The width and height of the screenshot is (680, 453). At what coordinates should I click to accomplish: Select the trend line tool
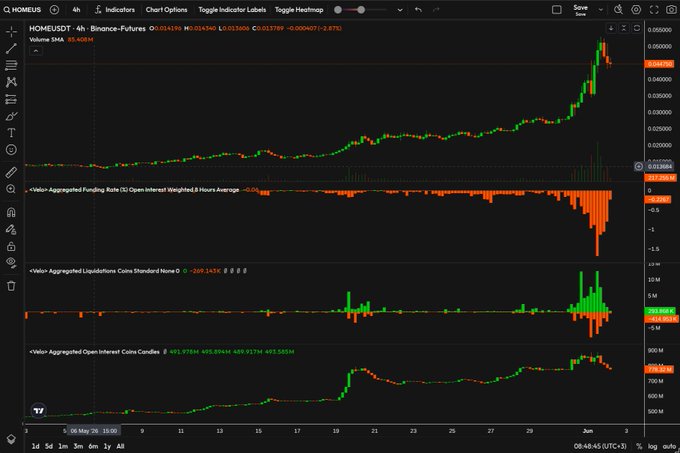point(11,49)
